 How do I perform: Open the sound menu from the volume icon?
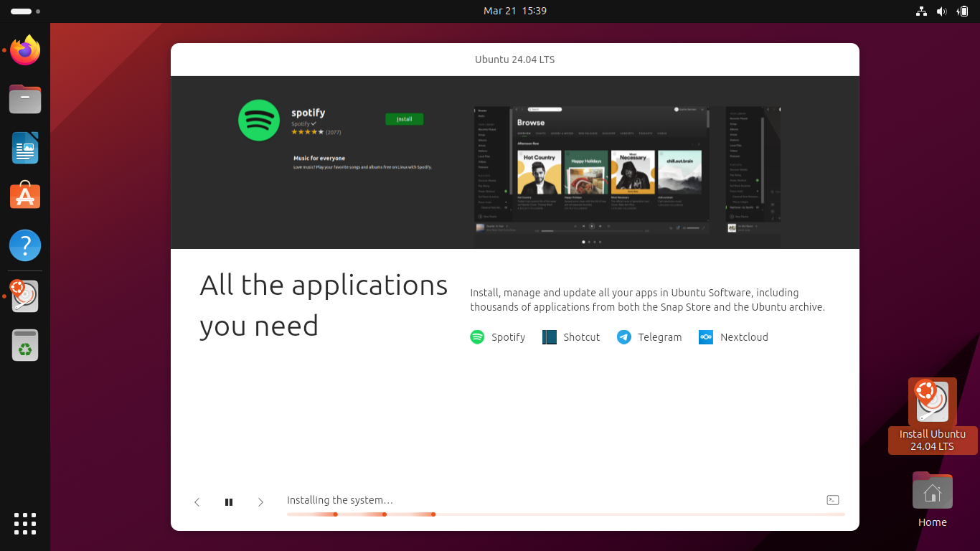941,11
